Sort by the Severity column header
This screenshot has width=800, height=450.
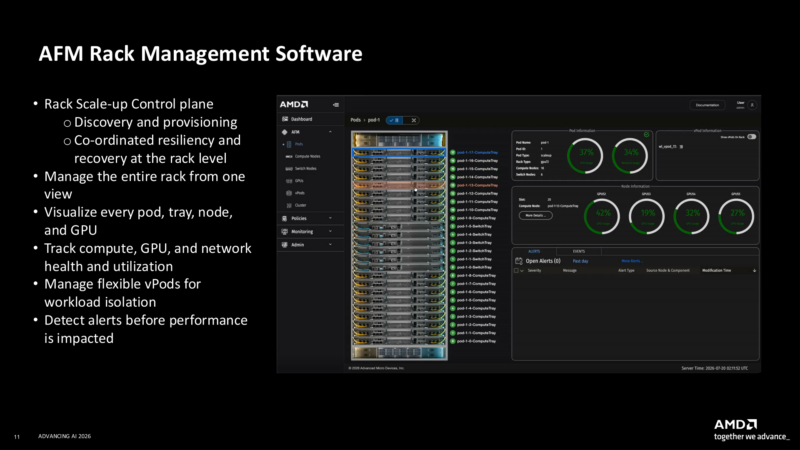(x=534, y=270)
